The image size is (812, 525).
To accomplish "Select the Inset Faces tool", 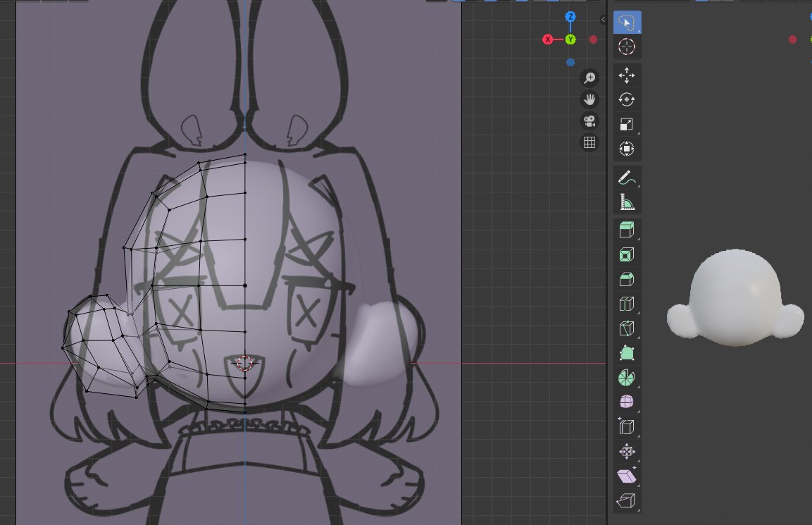I will coord(625,254).
